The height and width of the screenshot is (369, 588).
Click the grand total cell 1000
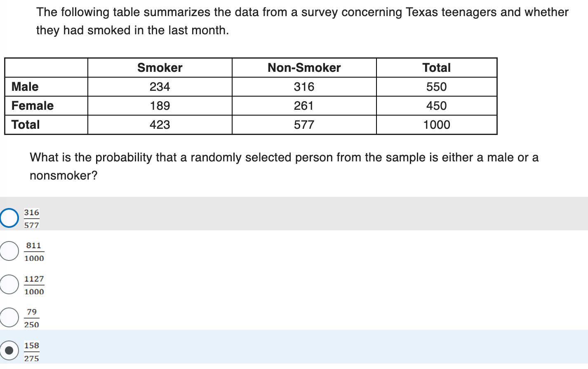coord(436,124)
